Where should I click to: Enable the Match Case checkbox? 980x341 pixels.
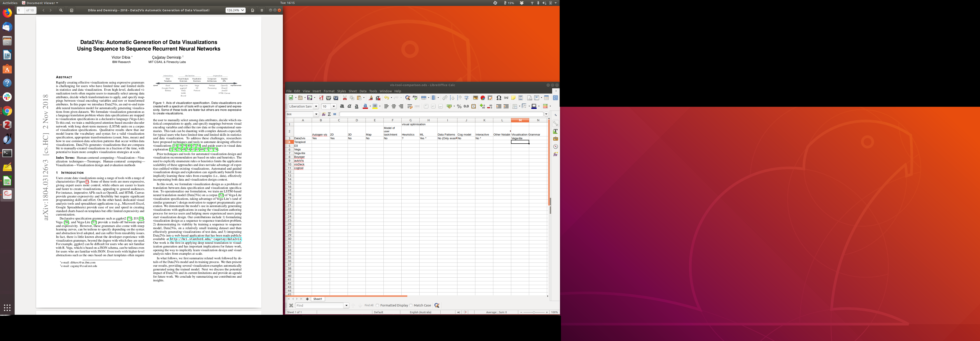tap(411, 306)
